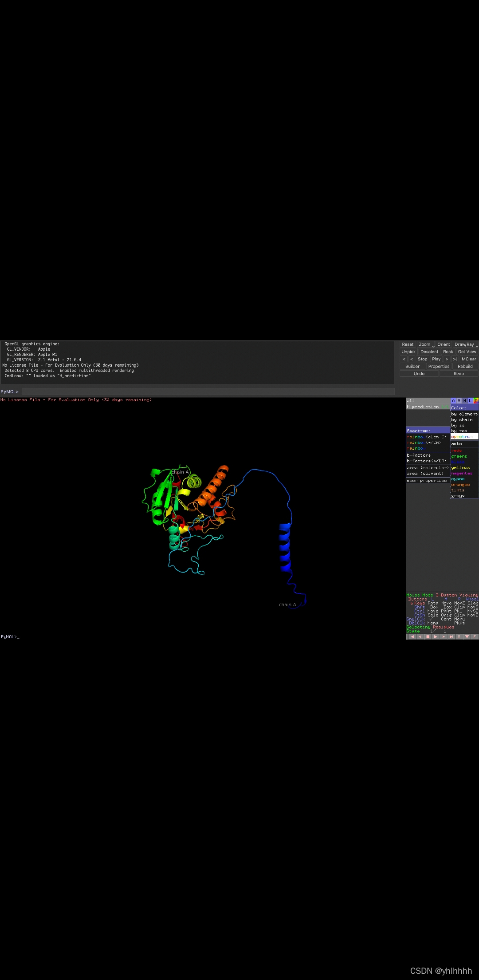The image size is (479, 980).
Task: Choose area (solvent) coloring
Action: [428, 474]
